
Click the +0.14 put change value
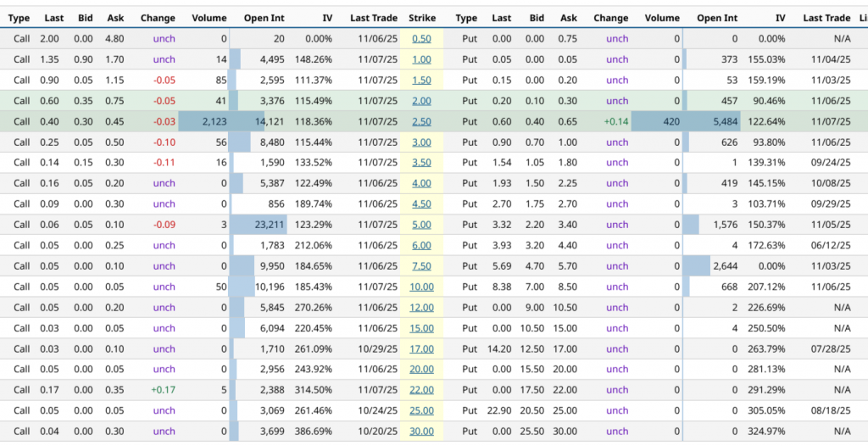[x=615, y=121]
